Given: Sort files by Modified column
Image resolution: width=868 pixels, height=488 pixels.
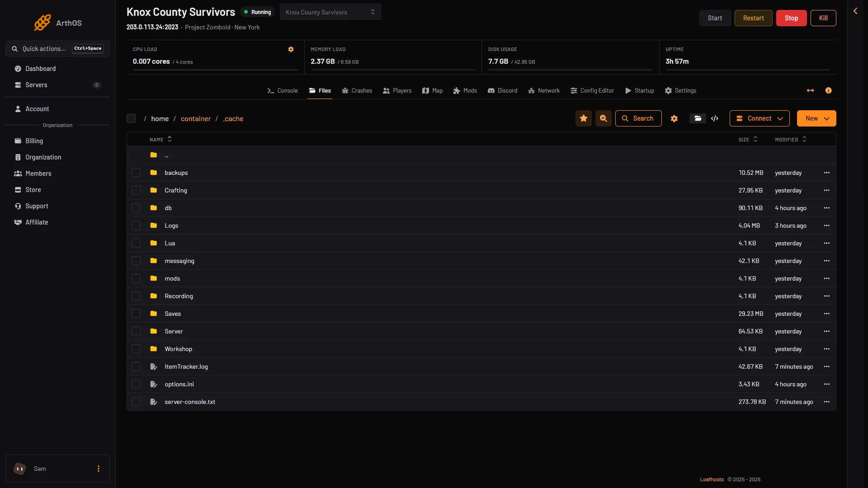Looking at the screenshot, I should [x=790, y=140].
